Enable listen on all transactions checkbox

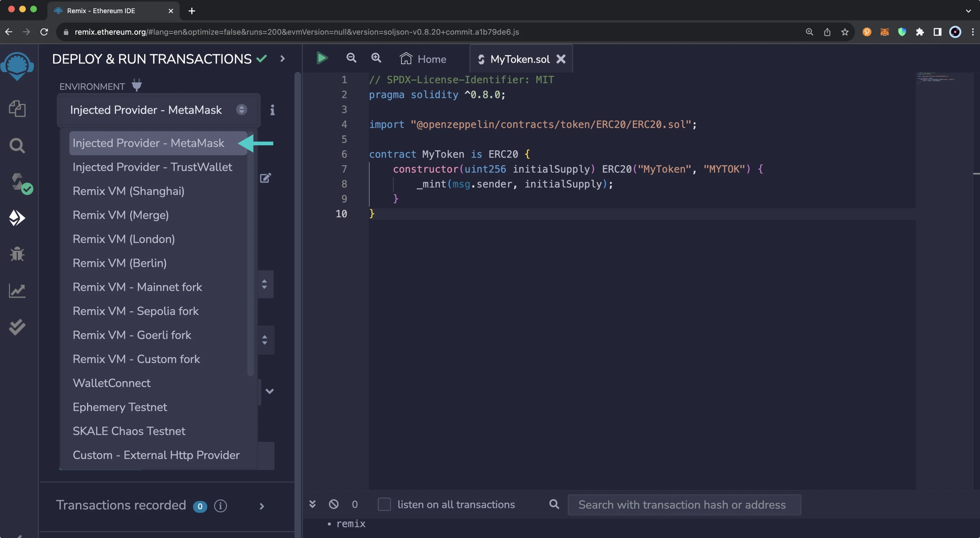[384, 504]
